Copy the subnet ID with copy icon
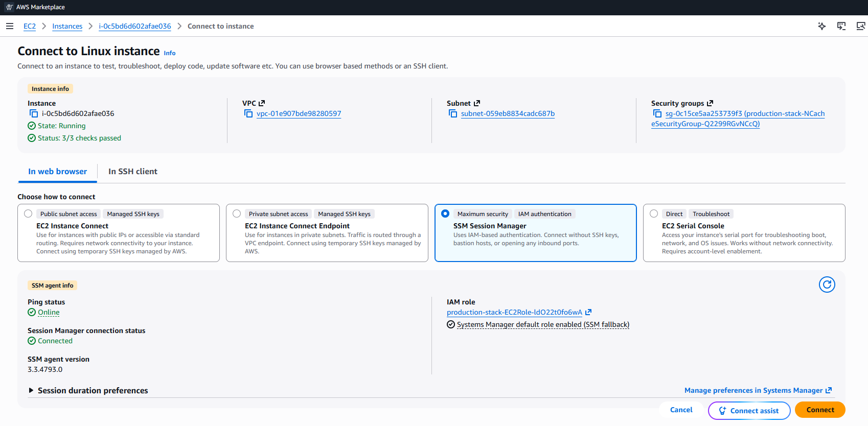 pyautogui.click(x=453, y=113)
